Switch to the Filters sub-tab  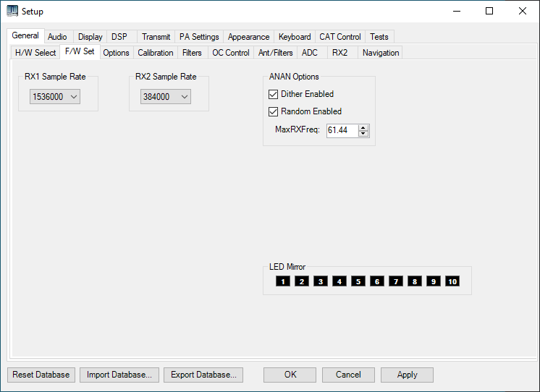[x=192, y=53]
